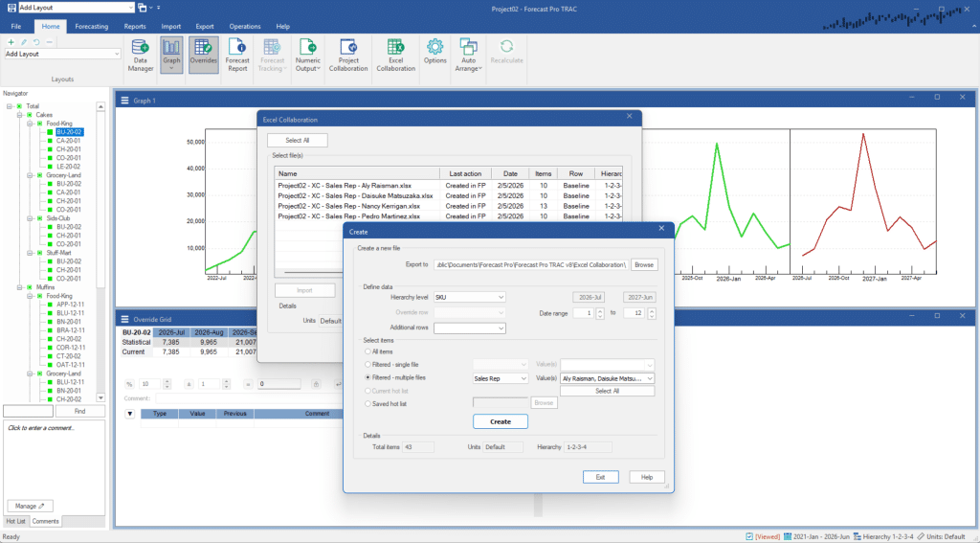Open the Sales Rep filter dropdown
Screen dimensions: 980x543
pos(501,378)
